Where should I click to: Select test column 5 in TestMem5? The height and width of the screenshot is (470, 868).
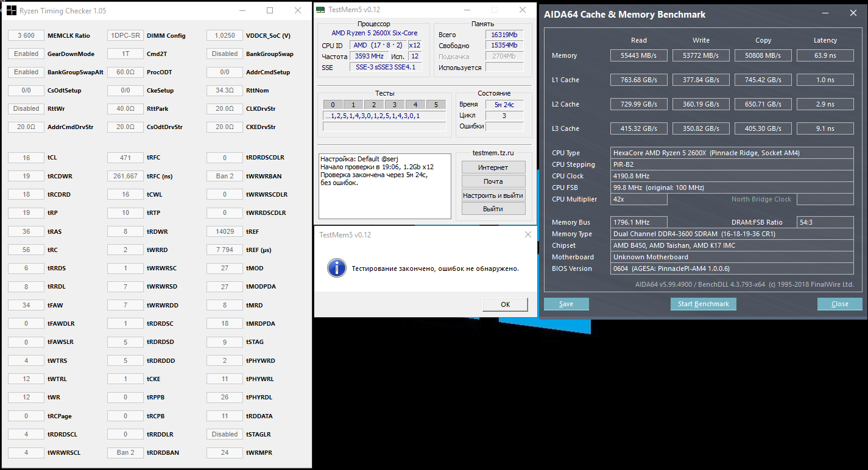(436, 105)
